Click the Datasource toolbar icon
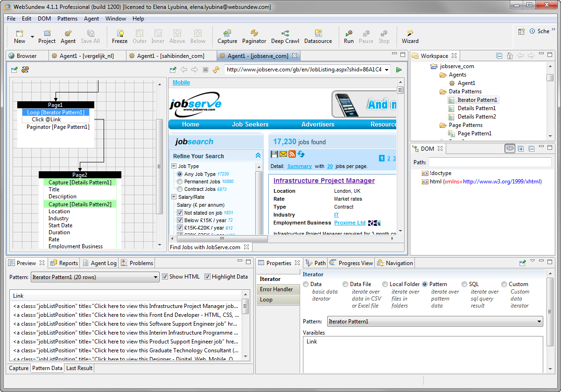The width and height of the screenshot is (561, 392). coord(318,33)
